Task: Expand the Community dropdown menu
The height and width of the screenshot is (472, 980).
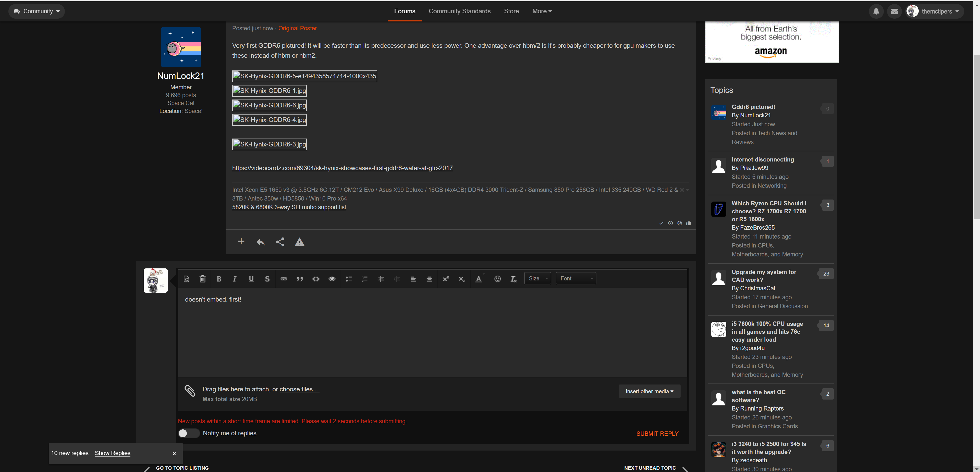Action: coord(36,11)
